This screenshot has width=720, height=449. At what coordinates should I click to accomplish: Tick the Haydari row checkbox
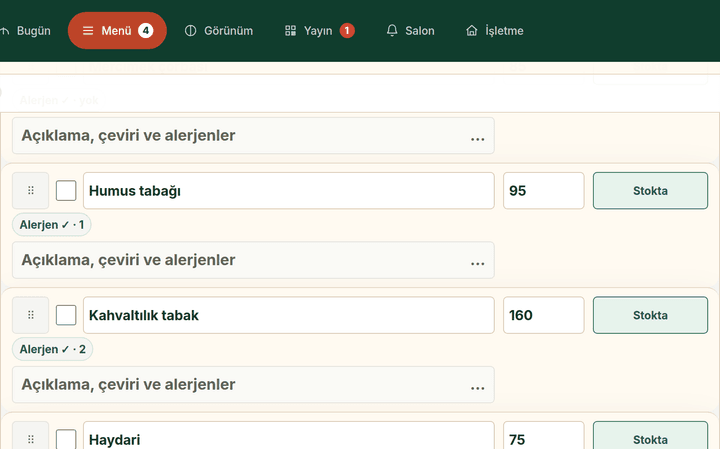pyautogui.click(x=66, y=439)
